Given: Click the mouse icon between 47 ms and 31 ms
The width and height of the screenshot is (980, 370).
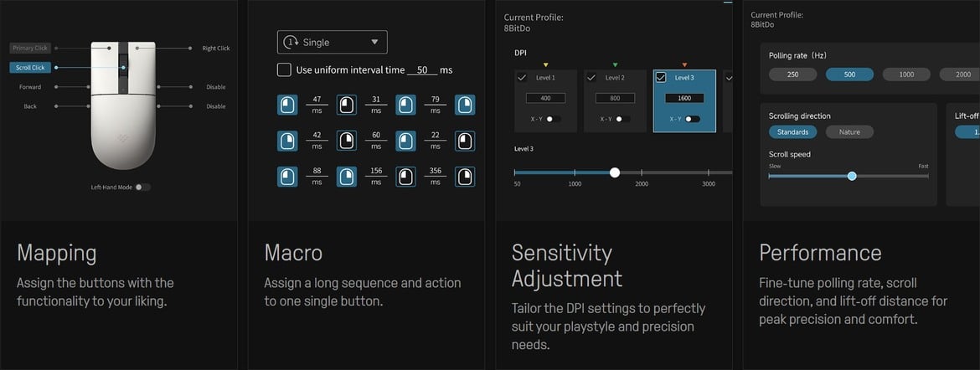Looking at the screenshot, I should (x=346, y=105).
